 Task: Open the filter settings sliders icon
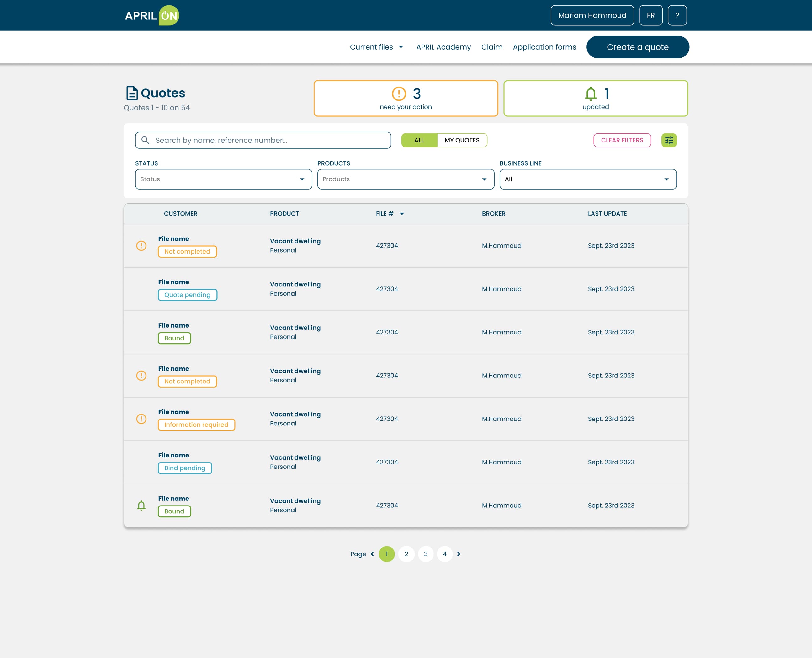tap(669, 140)
